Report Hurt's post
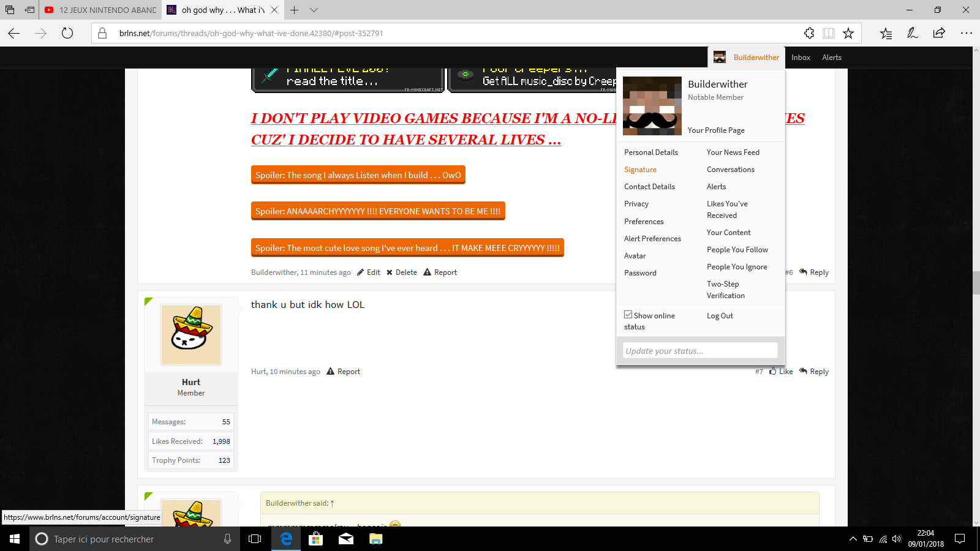Image resolution: width=980 pixels, height=551 pixels. pyautogui.click(x=344, y=372)
